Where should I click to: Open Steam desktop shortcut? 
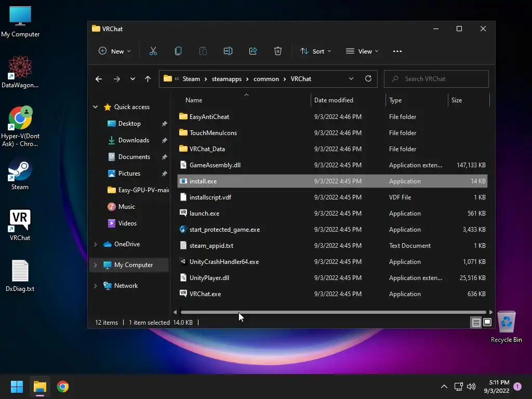[20, 176]
